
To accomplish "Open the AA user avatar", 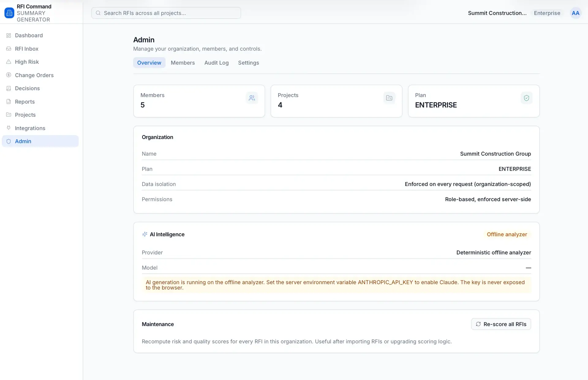I will point(575,13).
